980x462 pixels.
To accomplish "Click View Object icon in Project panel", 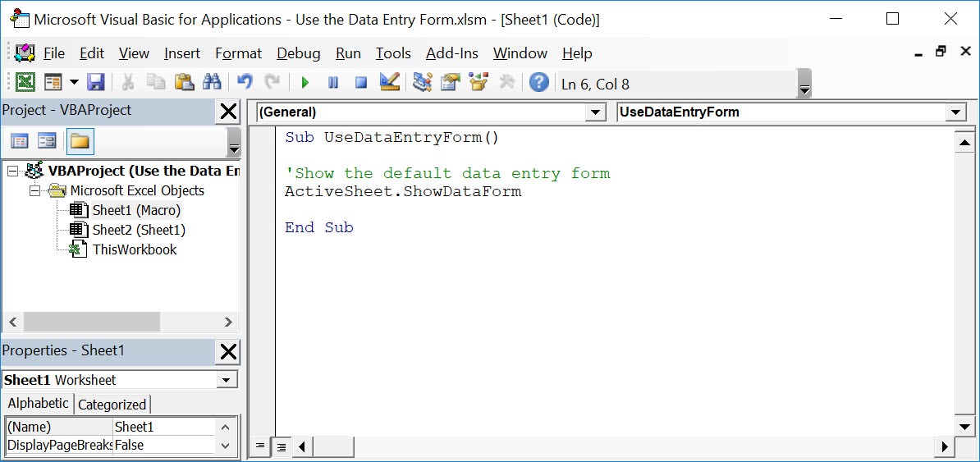I will (x=47, y=141).
